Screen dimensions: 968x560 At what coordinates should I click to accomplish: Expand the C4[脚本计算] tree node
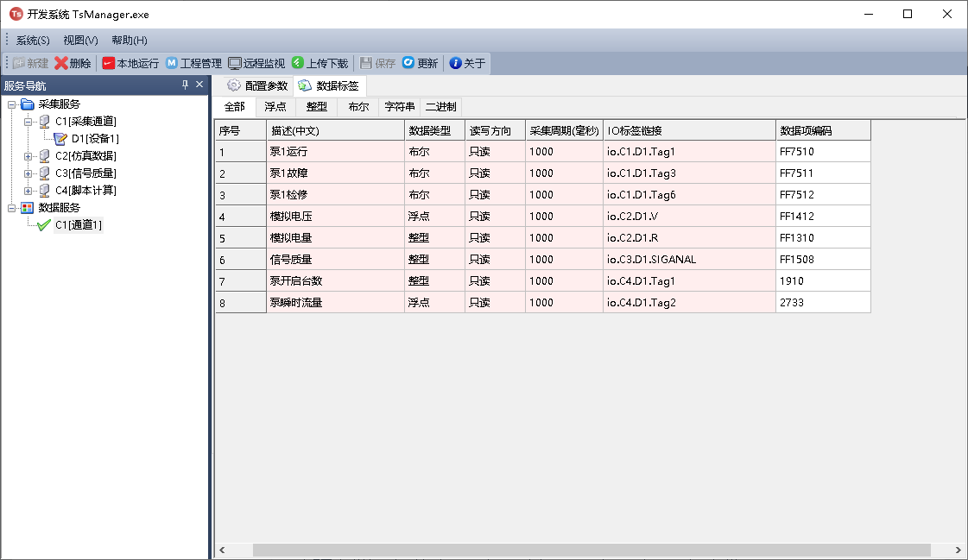pyautogui.click(x=28, y=191)
